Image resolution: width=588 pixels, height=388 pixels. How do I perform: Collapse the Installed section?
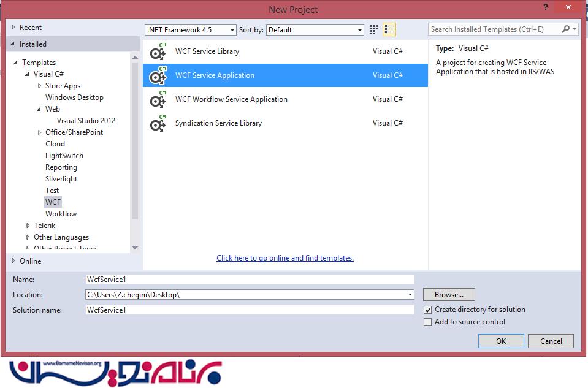13,44
